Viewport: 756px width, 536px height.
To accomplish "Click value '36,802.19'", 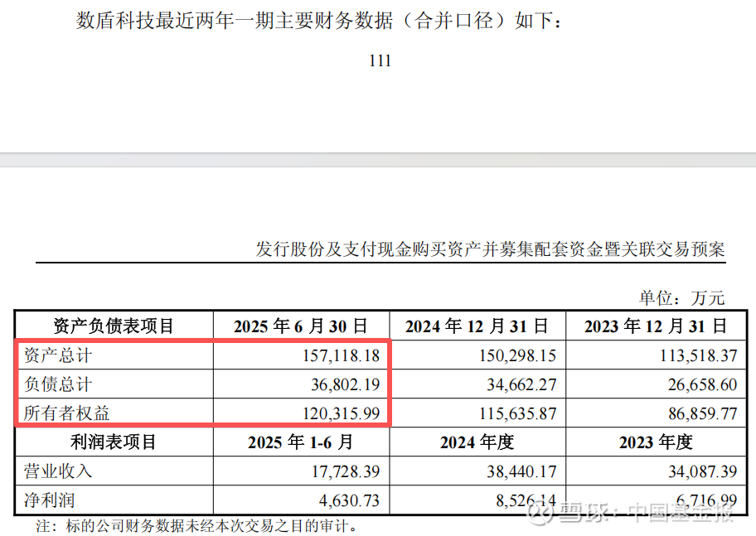I will click(345, 384).
